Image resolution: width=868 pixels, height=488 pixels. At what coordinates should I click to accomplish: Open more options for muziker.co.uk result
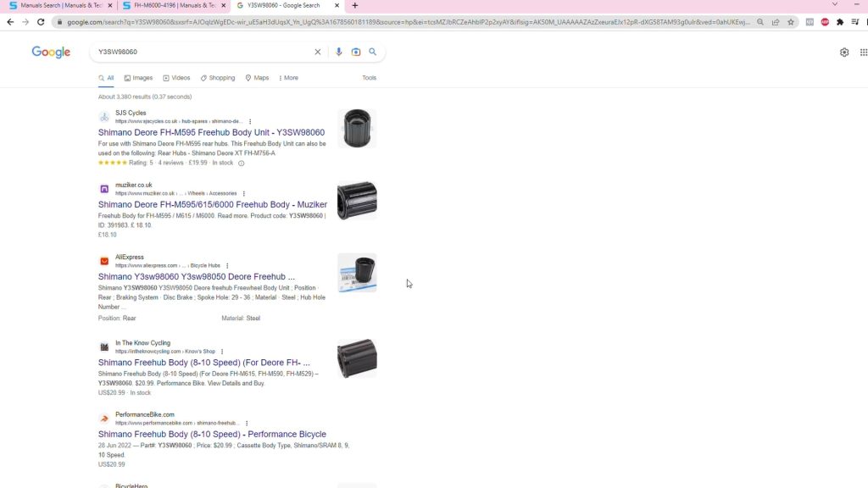click(244, 194)
